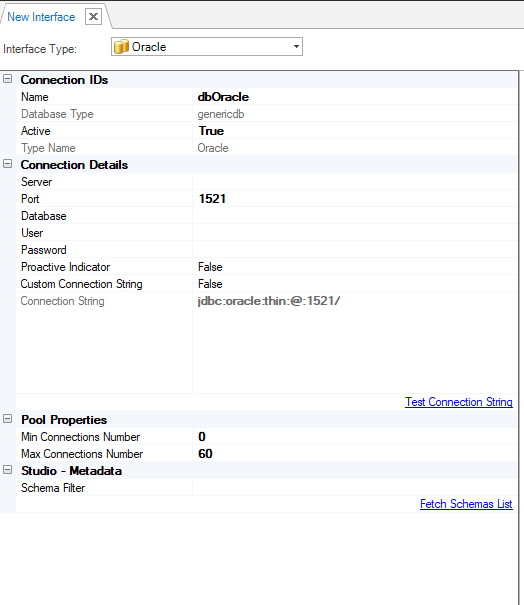Collapse the Pool Properties section

7,419
